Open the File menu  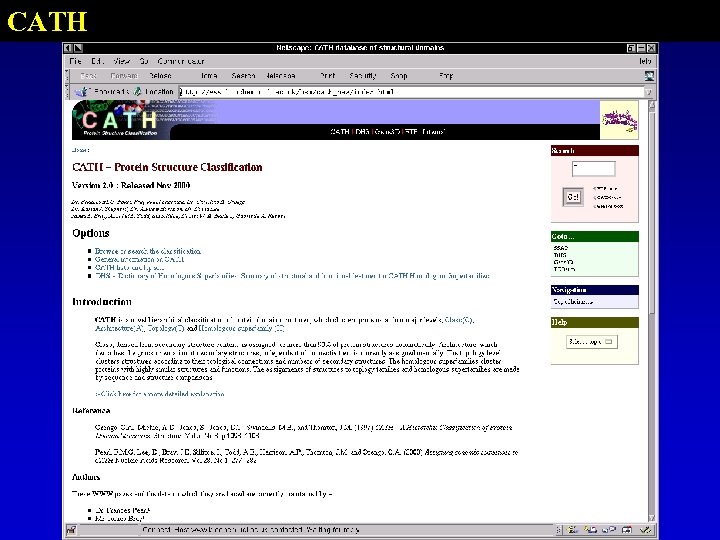point(75,61)
